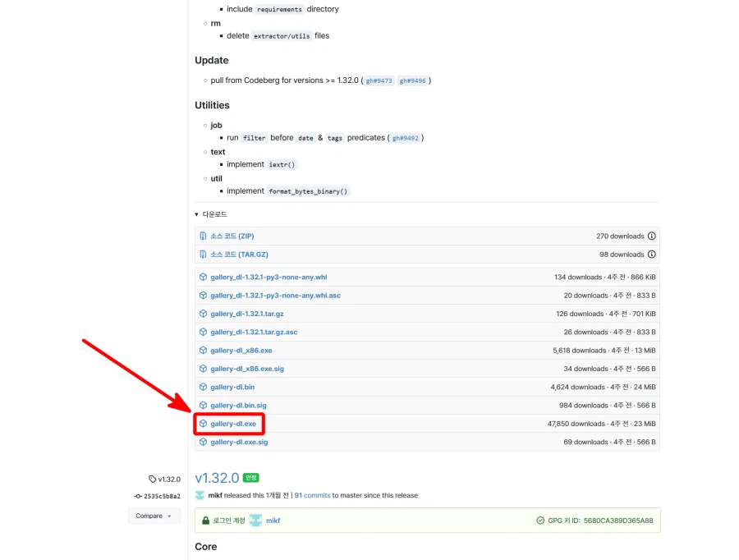Image resolution: width=739 pixels, height=560 pixels.
Task: Click package icon beside gallery-dl.bin.sig
Action: [203, 406]
